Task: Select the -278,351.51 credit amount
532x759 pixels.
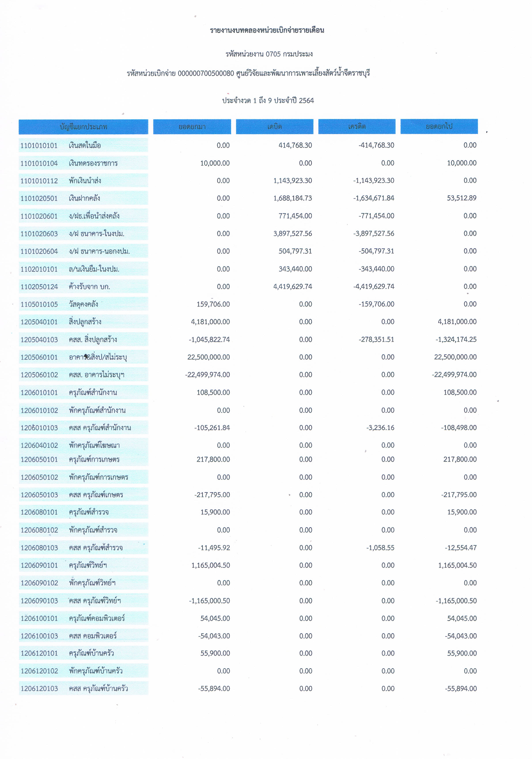Action: click(376, 340)
